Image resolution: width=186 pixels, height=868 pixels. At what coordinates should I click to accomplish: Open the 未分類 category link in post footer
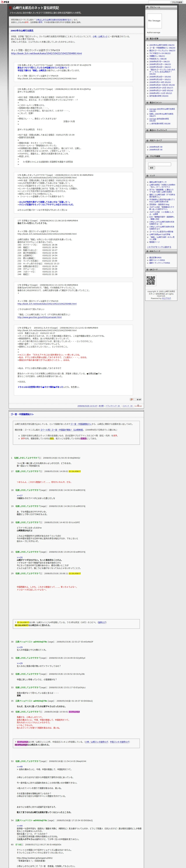coord(101,406)
